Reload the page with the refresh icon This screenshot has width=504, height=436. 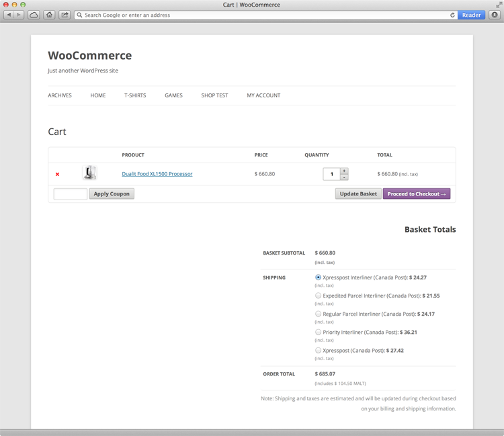pyautogui.click(x=452, y=15)
